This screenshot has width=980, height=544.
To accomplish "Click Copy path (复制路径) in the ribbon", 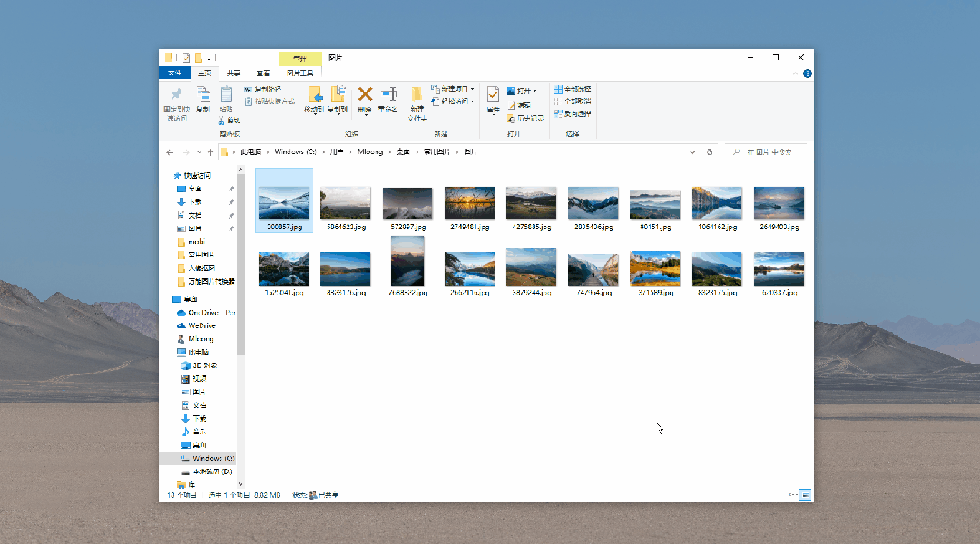I will pos(263,90).
